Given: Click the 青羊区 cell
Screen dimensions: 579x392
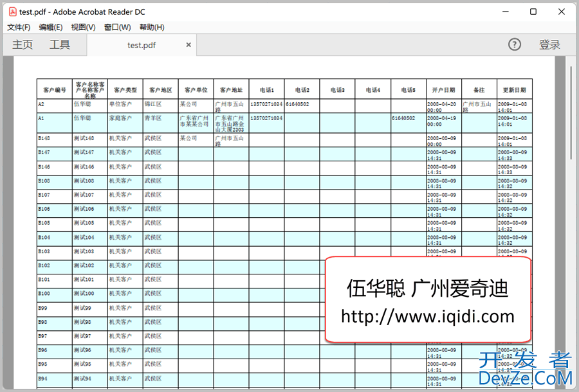Looking at the screenshot, I should [161, 123].
